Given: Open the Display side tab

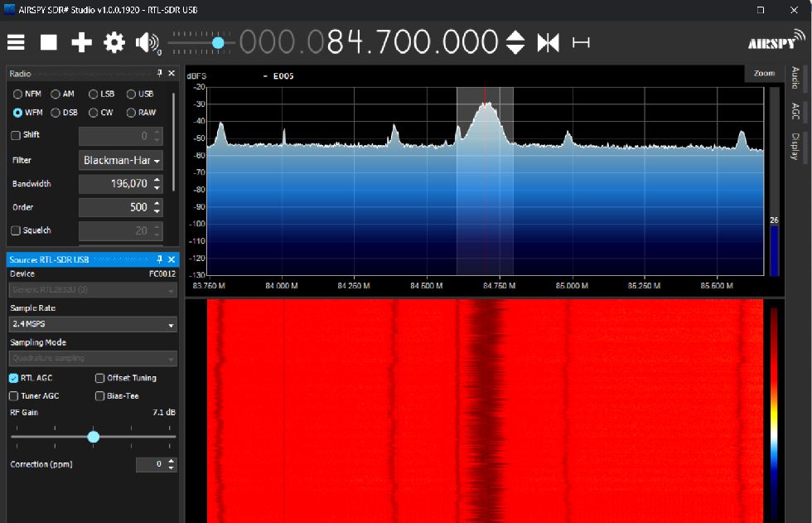Looking at the screenshot, I should [795, 146].
